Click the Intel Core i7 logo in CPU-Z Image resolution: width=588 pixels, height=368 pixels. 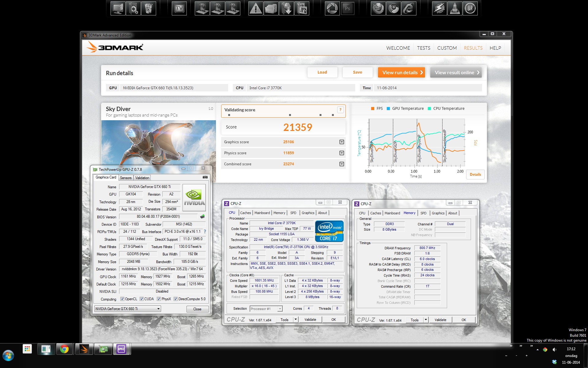tap(329, 231)
